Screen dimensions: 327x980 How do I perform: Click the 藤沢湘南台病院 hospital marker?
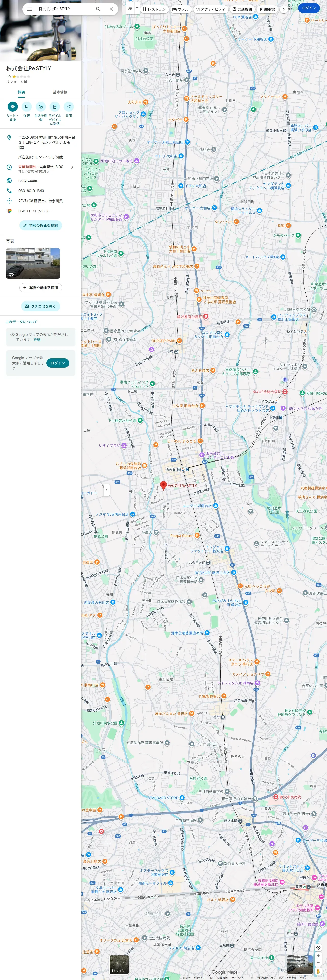click(x=206, y=316)
